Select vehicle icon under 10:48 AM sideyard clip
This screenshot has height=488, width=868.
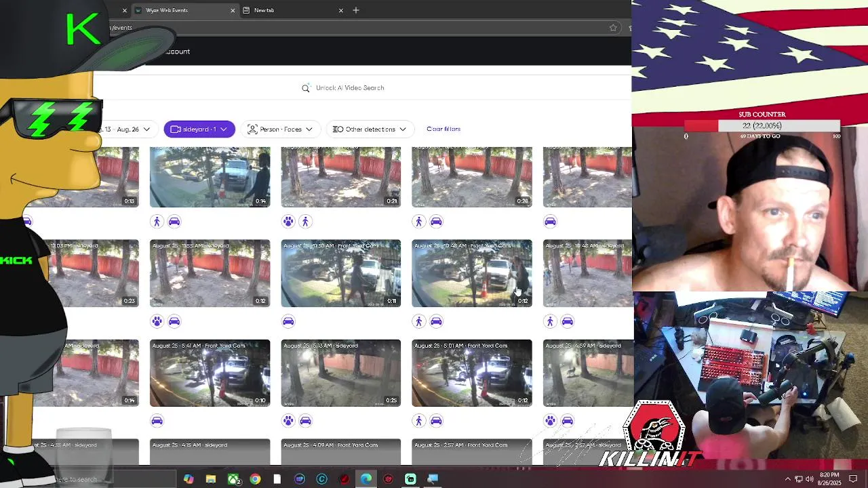[x=568, y=321]
